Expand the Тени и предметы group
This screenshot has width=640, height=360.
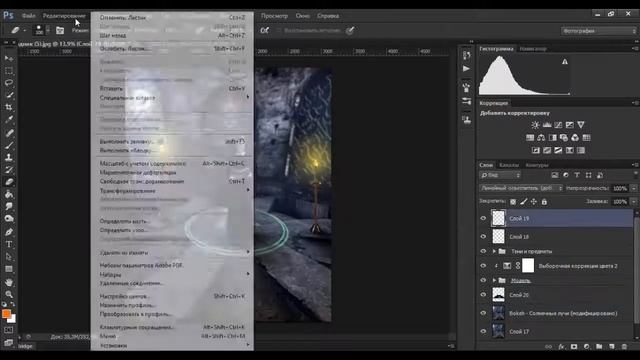pyautogui.click(x=494, y=251)
